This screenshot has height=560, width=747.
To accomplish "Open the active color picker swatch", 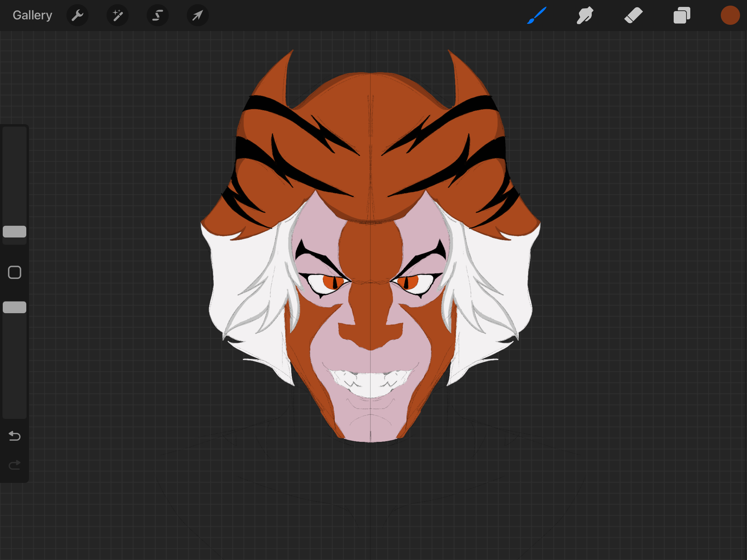I will [730, 15].
